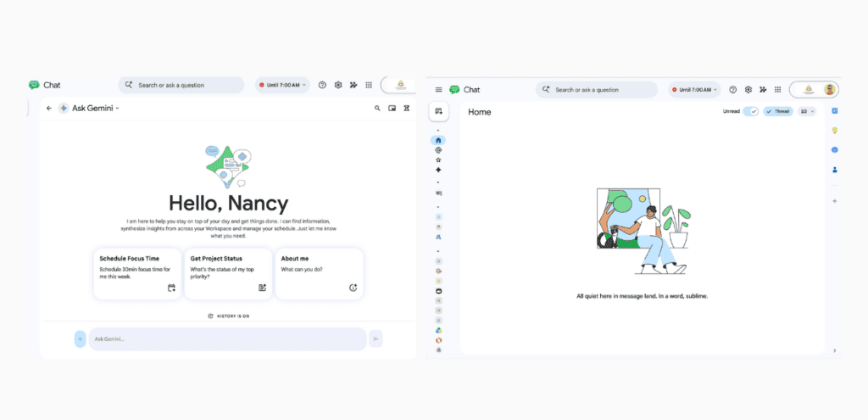868x420 pixels.
Task: Click the calendar icon on Schedule Focus Time card
Action: tap(171, 288)
